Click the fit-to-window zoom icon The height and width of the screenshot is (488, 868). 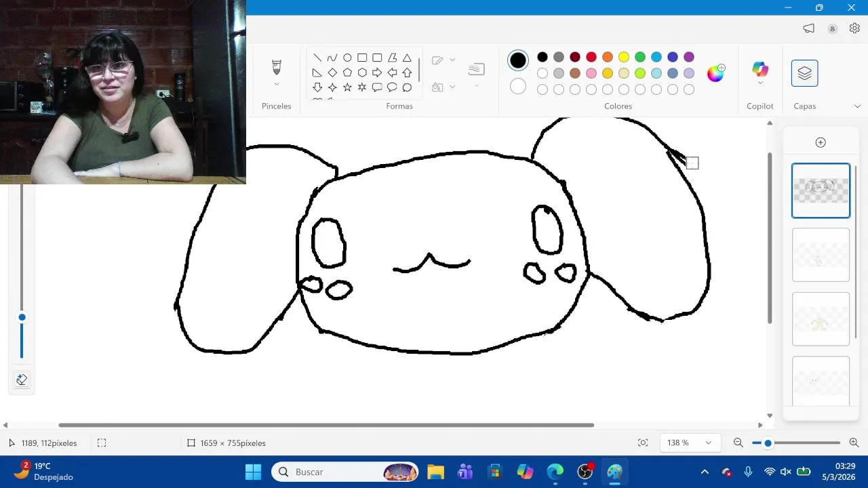click(x=643, y=443)
